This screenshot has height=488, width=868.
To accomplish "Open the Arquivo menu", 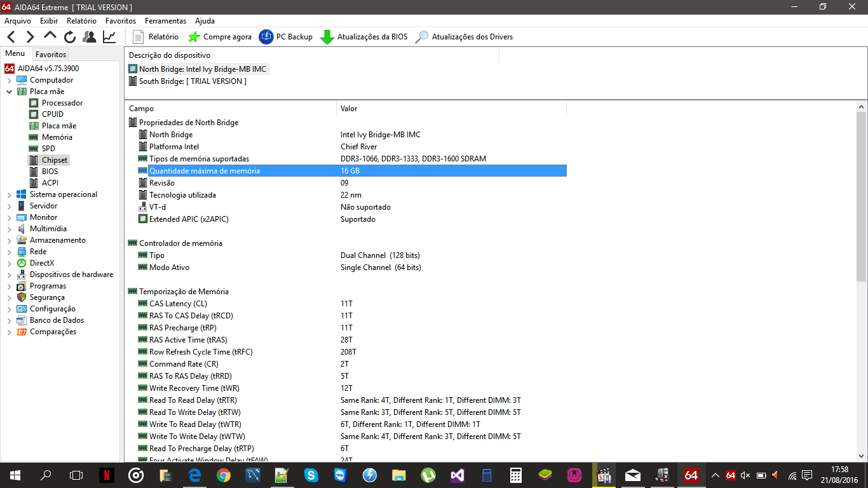I will 18,21.
